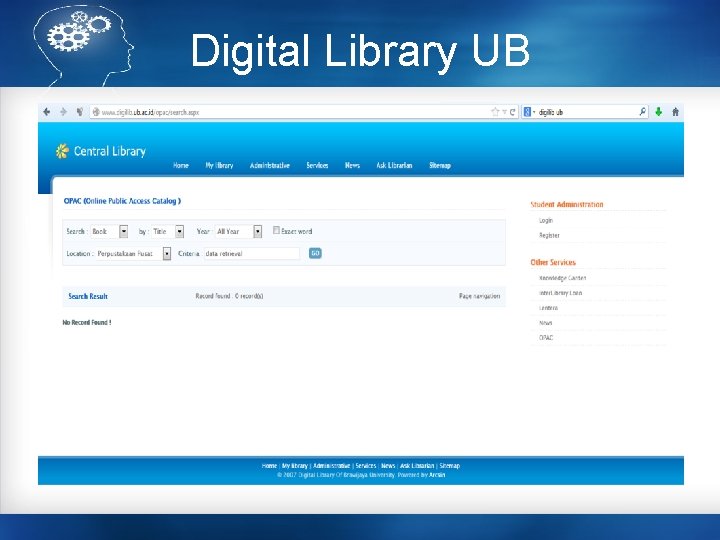Click the Register link in the sidebar
The height and width of the screenshot is (540, 720).
549,235
